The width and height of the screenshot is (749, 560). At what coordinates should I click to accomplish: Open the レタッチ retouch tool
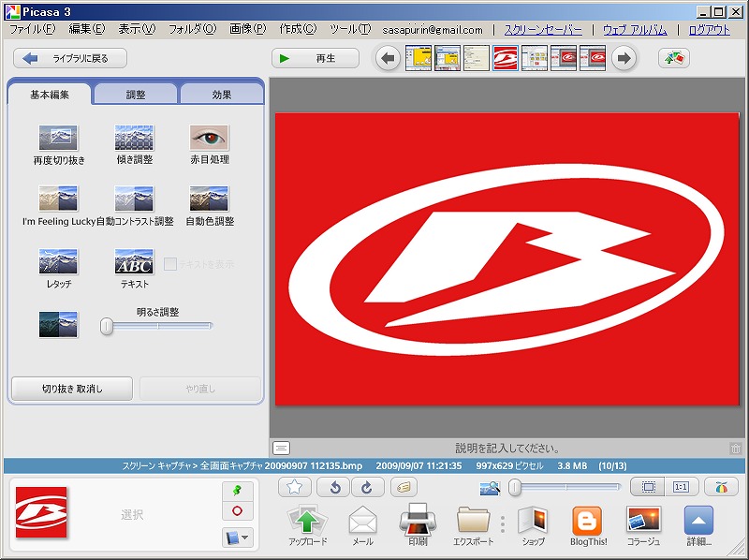58,261
